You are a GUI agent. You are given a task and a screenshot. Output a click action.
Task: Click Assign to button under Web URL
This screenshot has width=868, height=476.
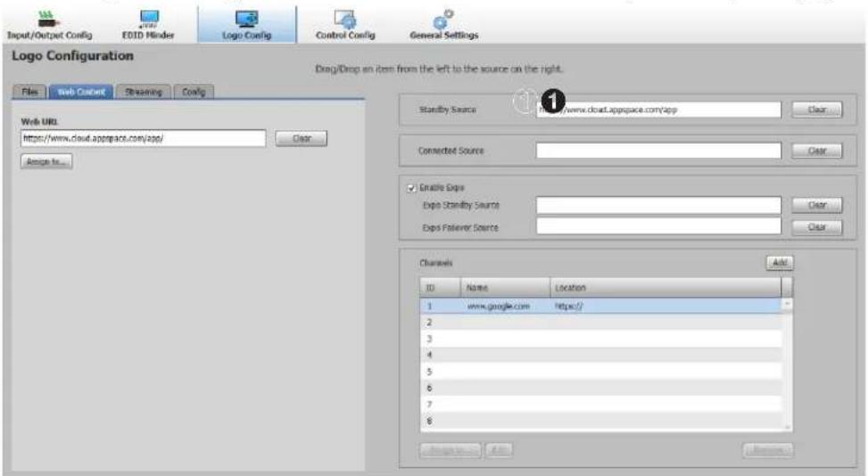[x=46, y=161]
